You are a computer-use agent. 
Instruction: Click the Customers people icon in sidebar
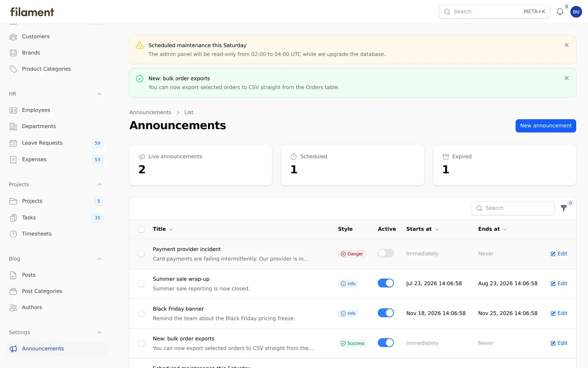coord(13,37)
